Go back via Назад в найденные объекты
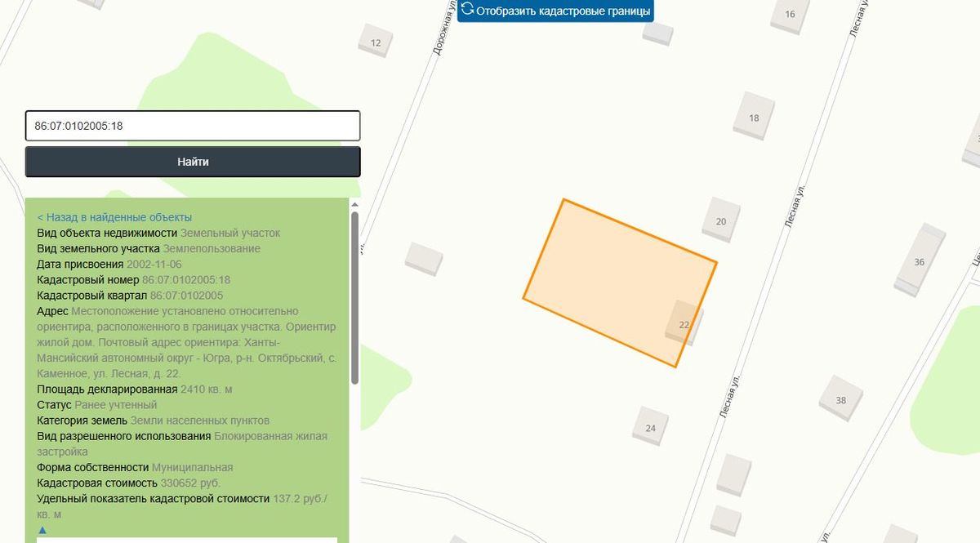This screenshot has height=543, width=980. coord(114,217)
